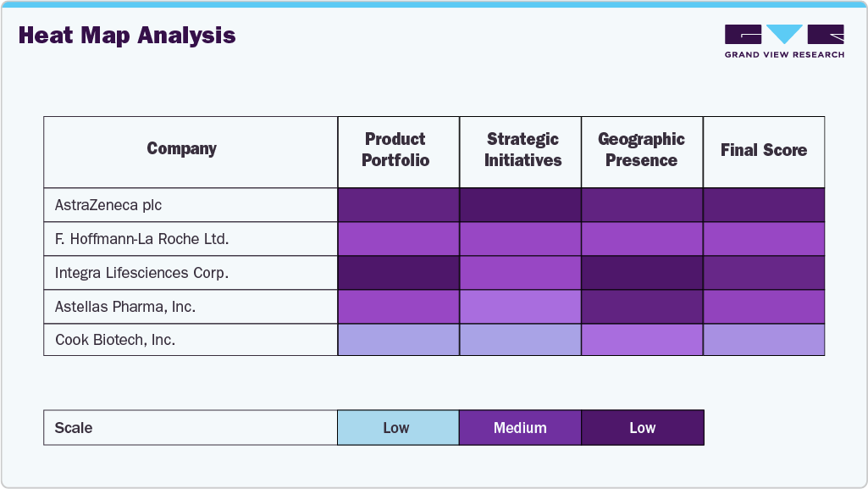Click the Geographic Presence column header
The width and height of the screenshot is (868, 489).
641,150
